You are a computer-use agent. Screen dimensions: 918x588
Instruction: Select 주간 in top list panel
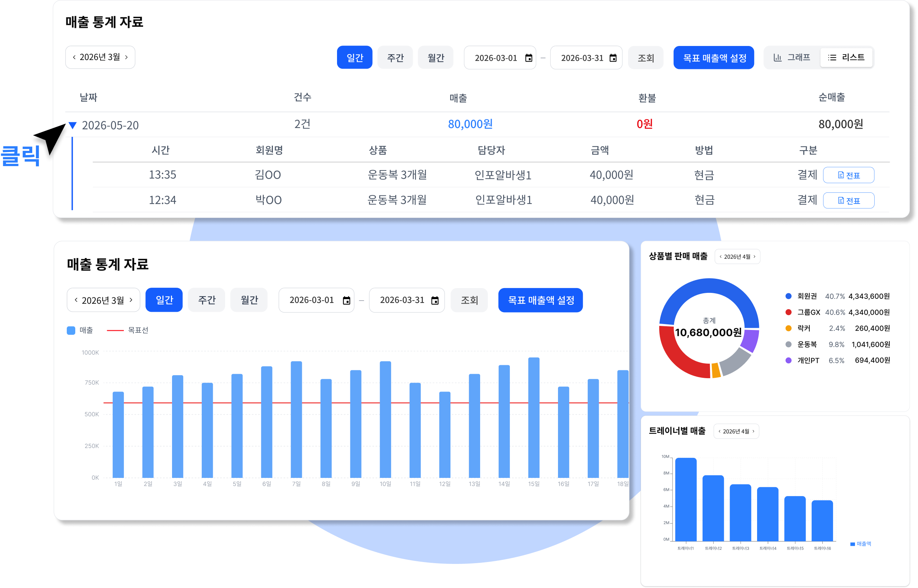(x=395, y=58)
